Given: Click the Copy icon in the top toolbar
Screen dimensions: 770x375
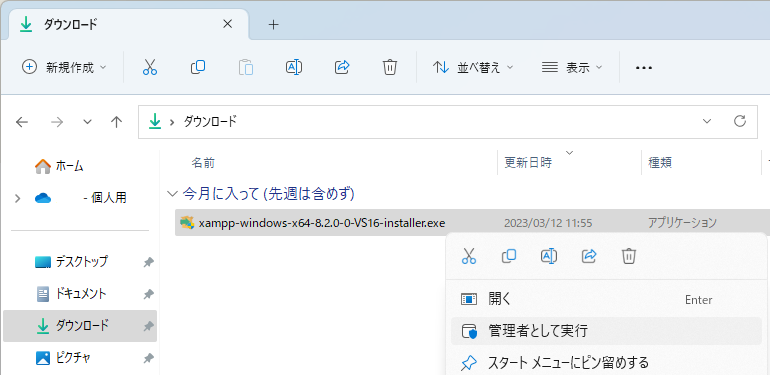Looking at the screenshot, I should (197, 67).
